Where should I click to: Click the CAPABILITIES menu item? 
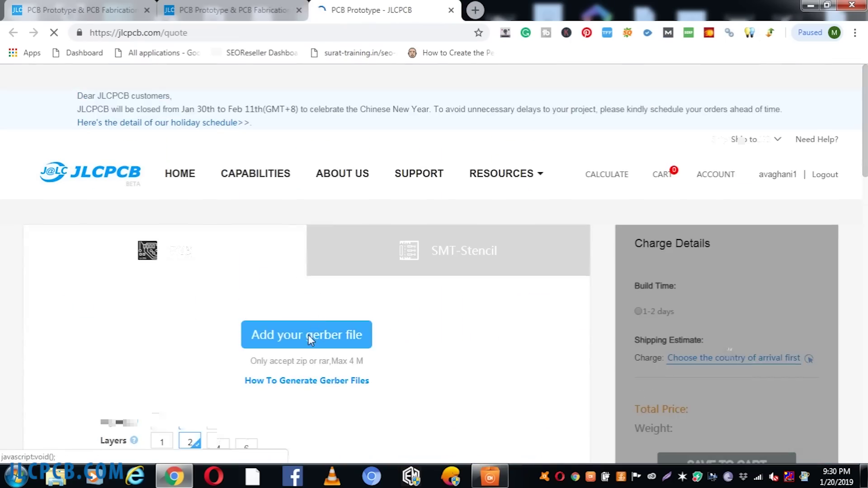[255, 173]
